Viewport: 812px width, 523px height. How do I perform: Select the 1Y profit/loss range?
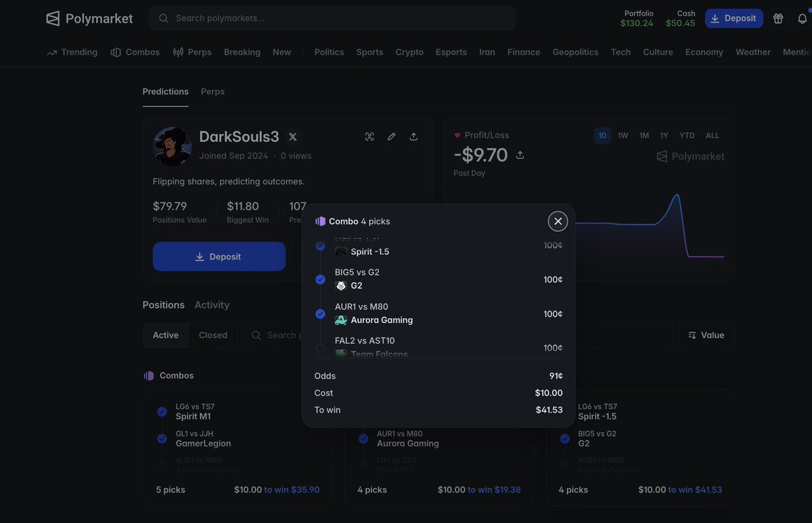click(x=664, y=135)
